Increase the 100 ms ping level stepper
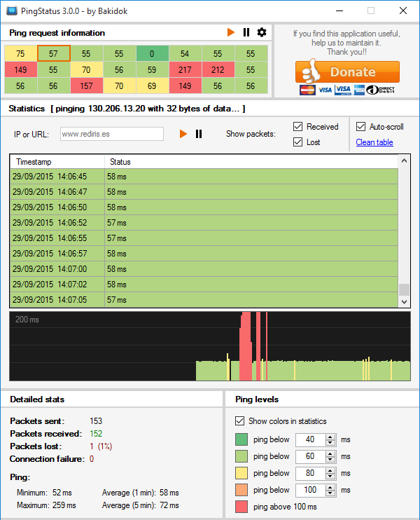Screen dimensions: 420x520 331,487
